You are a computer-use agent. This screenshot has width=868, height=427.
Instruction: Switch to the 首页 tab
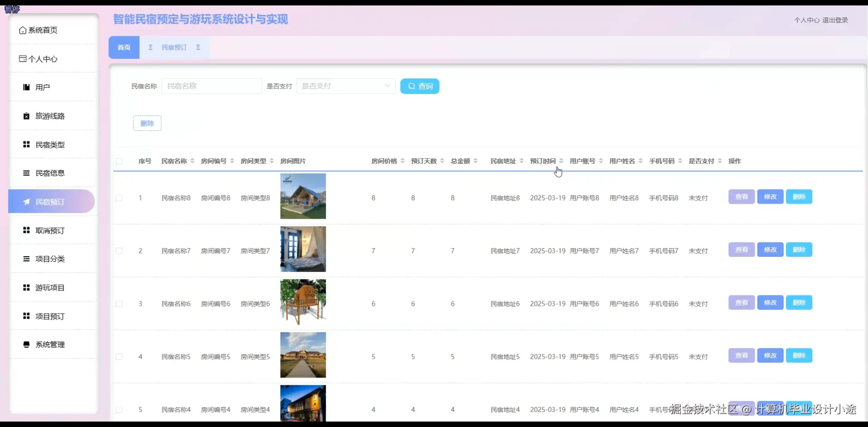click(x=123, y=47)
